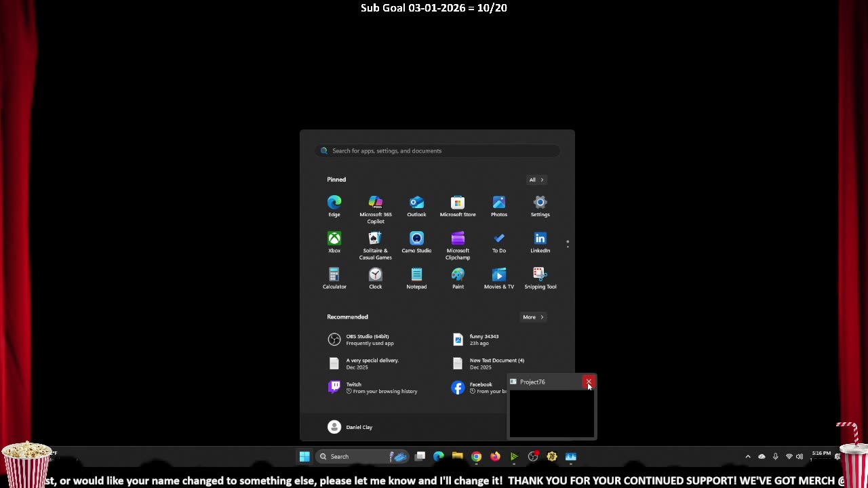The width and height of the screenshot is (868, 488).
Task: Click the Start menu search field
Action: 437,150
